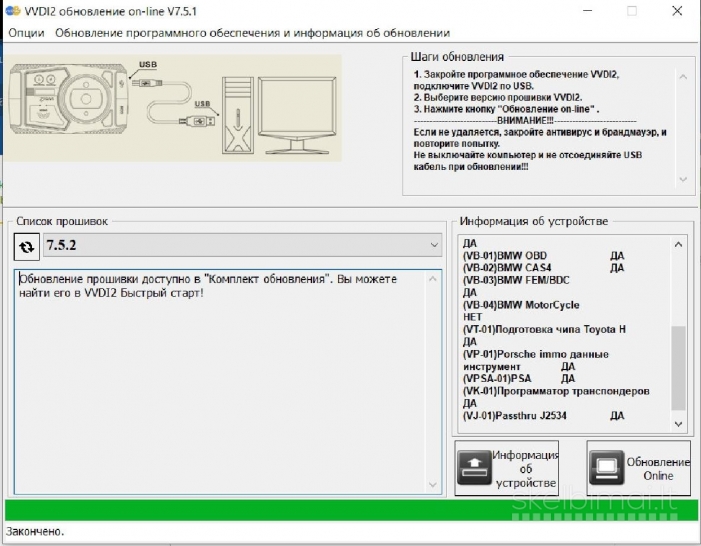Open the software update and information menu
701x546 pixels.
(x=253, y=33)
